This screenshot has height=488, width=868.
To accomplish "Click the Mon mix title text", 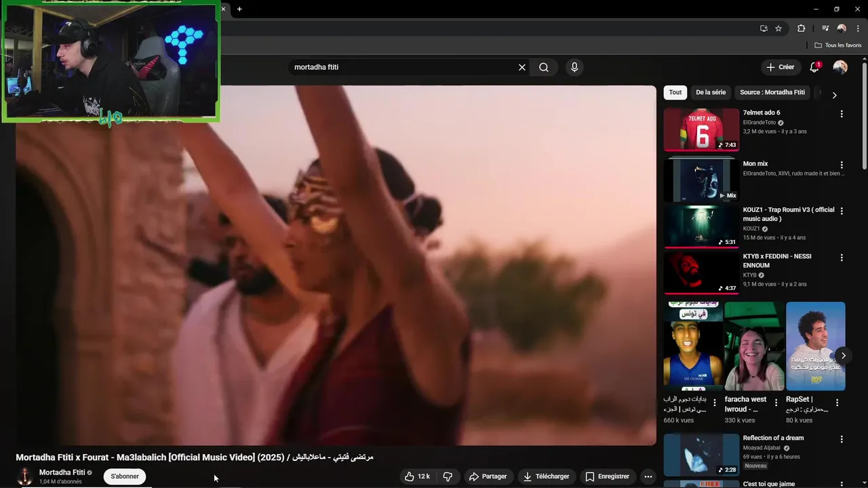I will point(755,164).
